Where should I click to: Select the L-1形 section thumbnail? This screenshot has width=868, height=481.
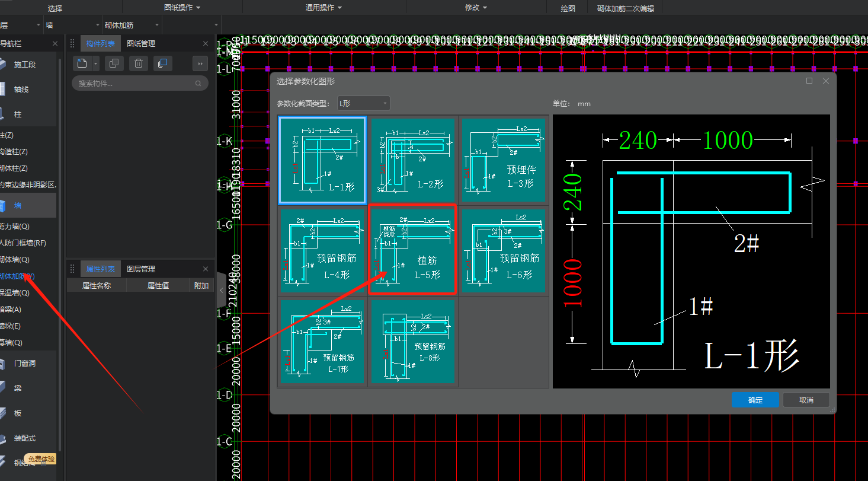click(322, 160)
